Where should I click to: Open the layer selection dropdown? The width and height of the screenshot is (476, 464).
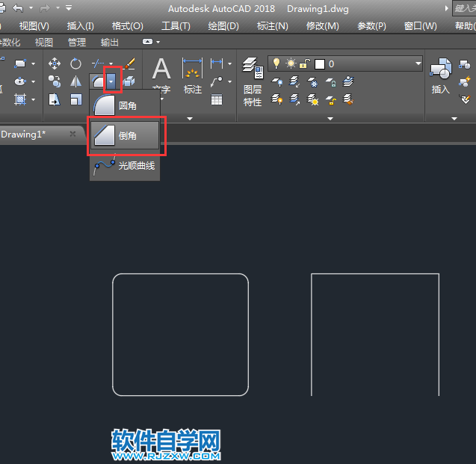point(417,64)
